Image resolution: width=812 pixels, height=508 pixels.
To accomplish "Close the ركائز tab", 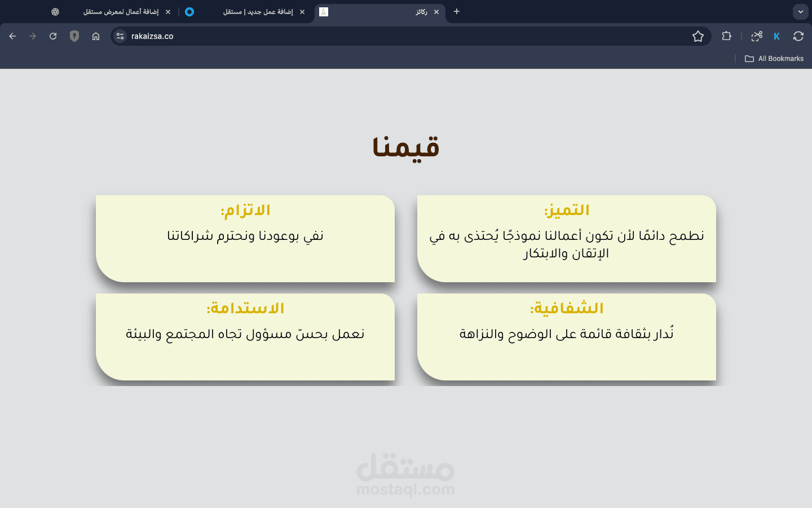I will [x=436, y=12].
